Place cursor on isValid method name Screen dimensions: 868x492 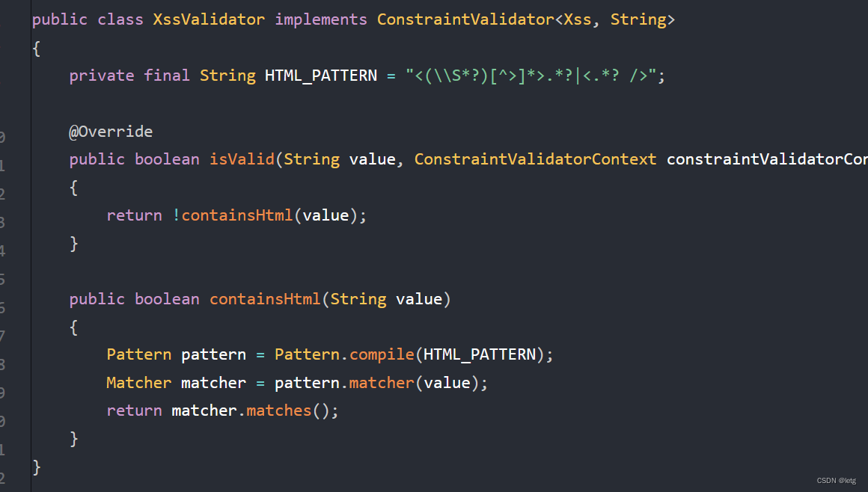tap(242, 159)
